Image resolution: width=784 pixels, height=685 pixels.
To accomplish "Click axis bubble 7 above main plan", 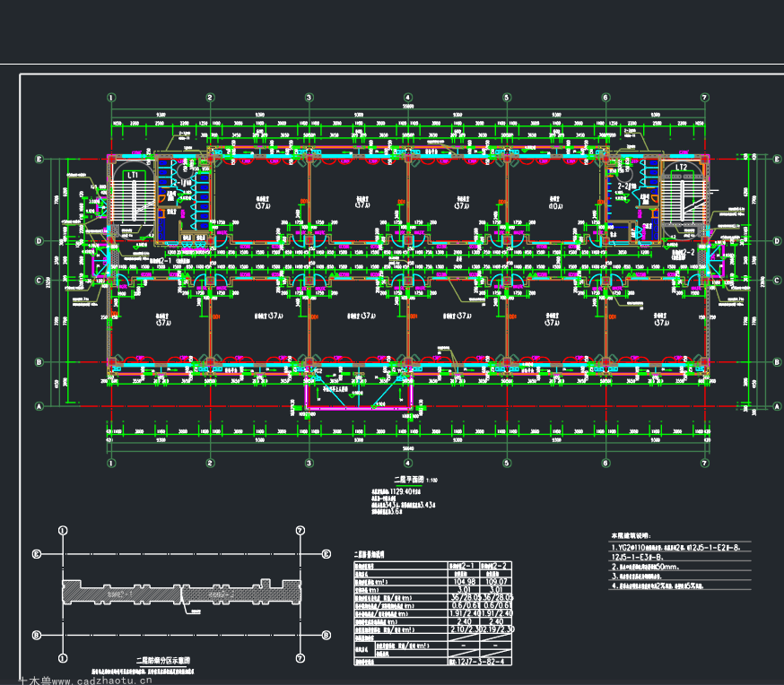I will 704,98.
